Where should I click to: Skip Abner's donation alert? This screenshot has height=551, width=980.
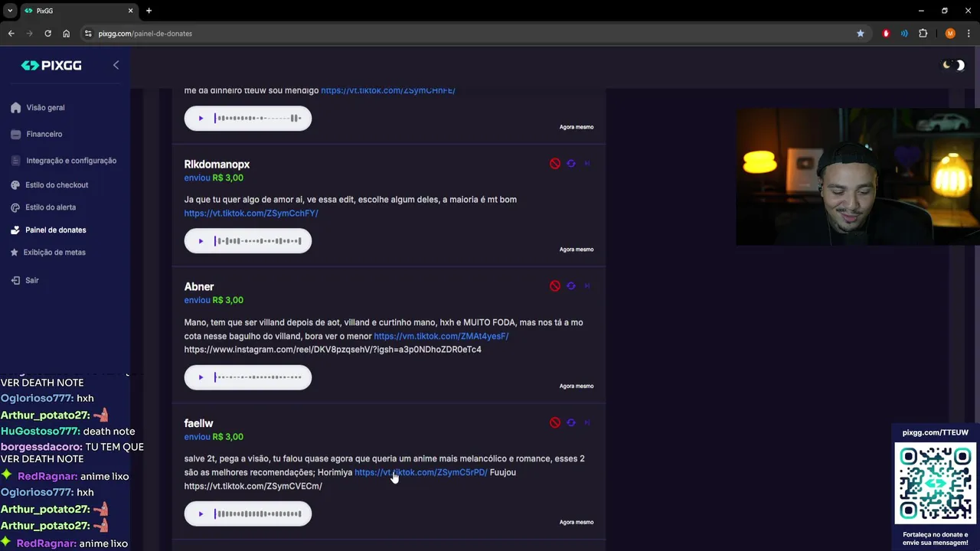click(587, 286)
